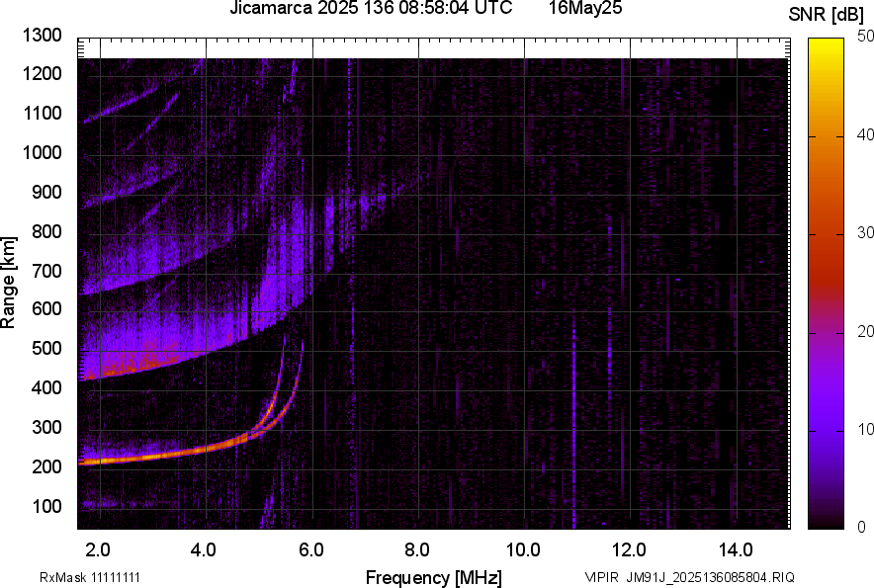Click the x-axis tick label '2.0'
This screenshot has width=874, height=588.
pyautogui.click(x=98, y=550)
